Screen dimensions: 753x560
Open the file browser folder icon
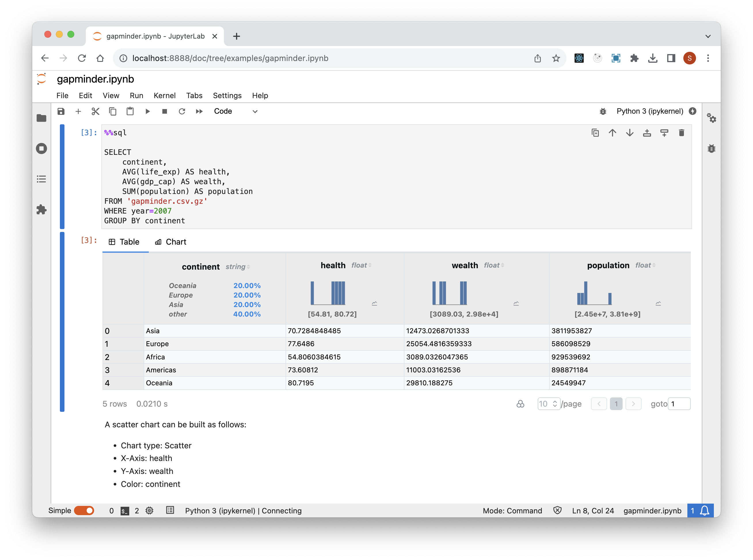[41, 118]
